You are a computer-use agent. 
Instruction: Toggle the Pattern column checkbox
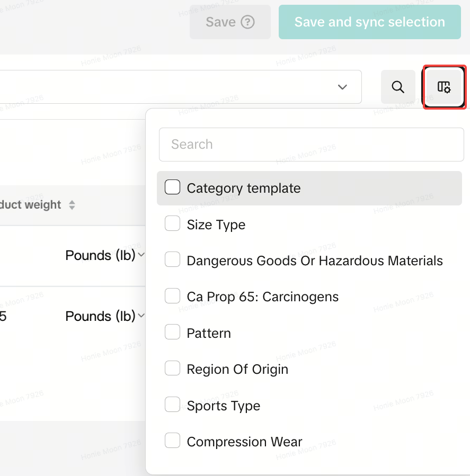coord(172,333)
